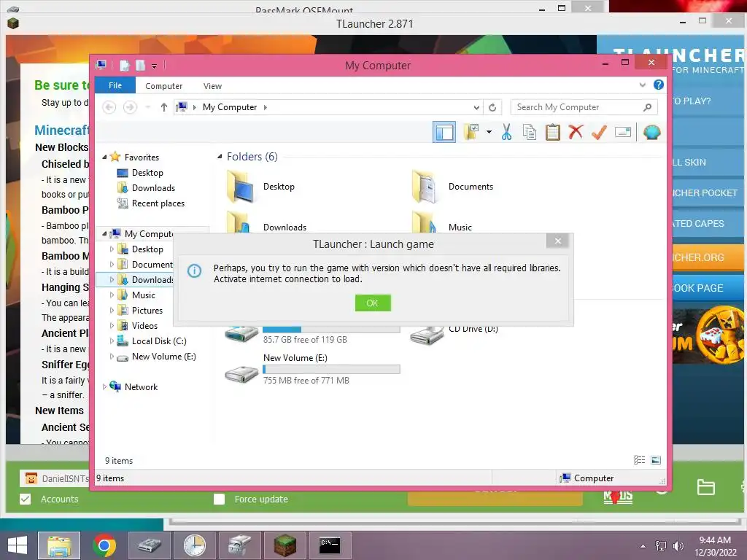
Task: Switch to the large icons view in the status bar
Action: coord(656,460)
